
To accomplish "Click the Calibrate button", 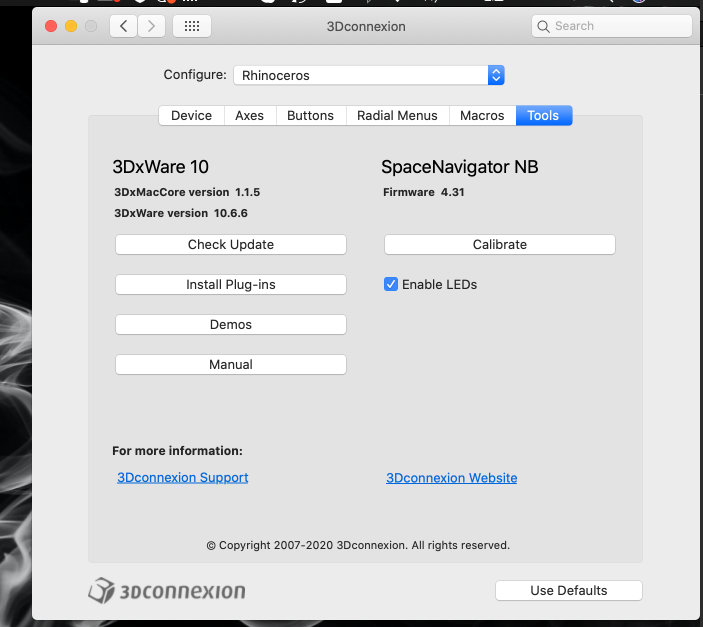I will 500,244.
